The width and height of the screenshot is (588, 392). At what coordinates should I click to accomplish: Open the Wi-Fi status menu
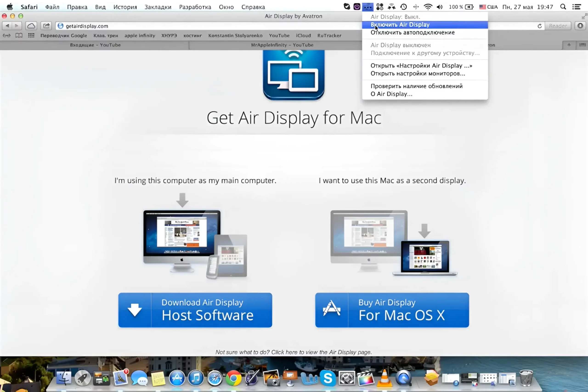428,7
